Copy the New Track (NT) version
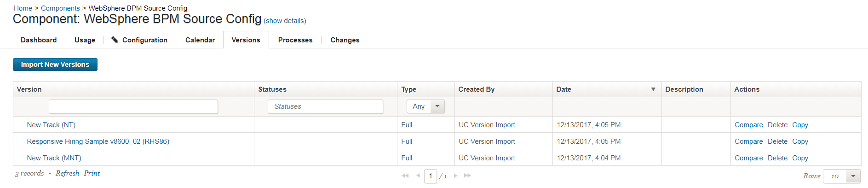This screenshot has width=868, height=188. coord(800,125)
